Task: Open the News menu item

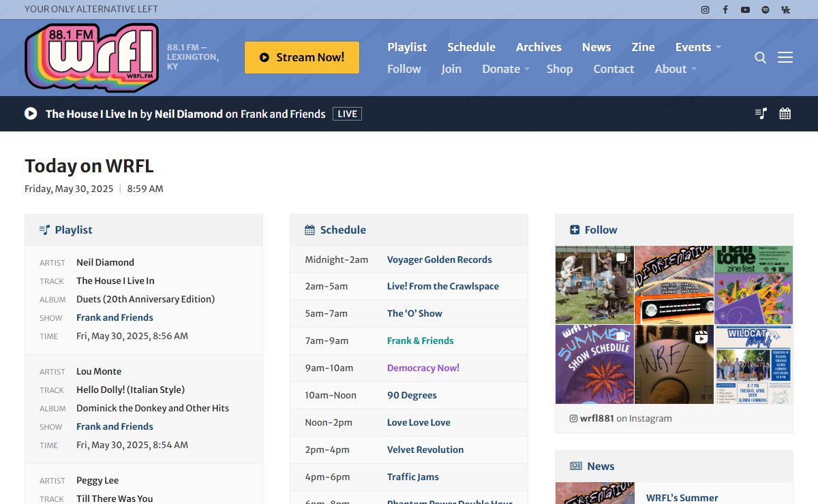Action: [x=596, y=47]
